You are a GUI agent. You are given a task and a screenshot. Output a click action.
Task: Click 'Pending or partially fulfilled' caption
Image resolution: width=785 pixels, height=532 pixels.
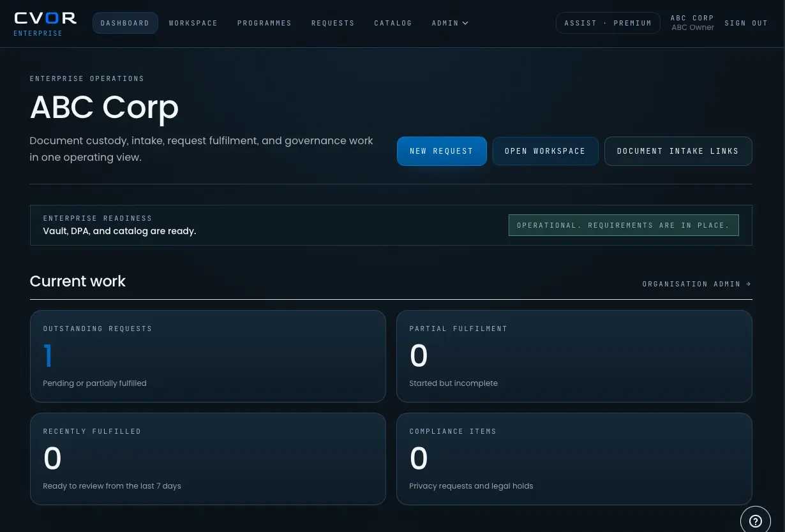pos(94,383)
